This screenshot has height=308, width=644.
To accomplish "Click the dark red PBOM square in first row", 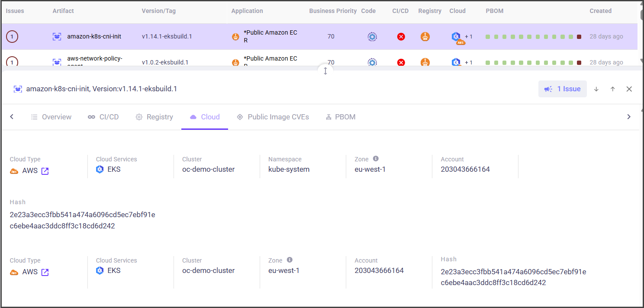I will [x=579, y=37].
